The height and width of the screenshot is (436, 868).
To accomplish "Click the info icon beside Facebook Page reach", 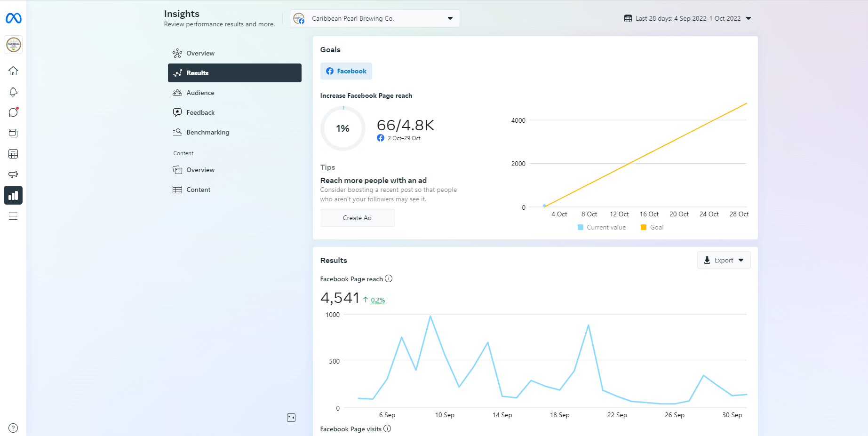I will [389, 278].
